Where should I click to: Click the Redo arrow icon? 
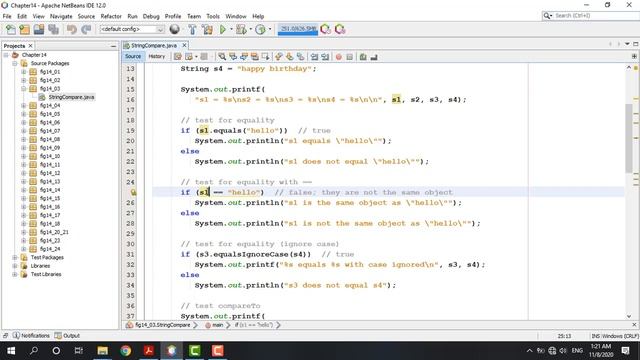click(x=86, y=29)
